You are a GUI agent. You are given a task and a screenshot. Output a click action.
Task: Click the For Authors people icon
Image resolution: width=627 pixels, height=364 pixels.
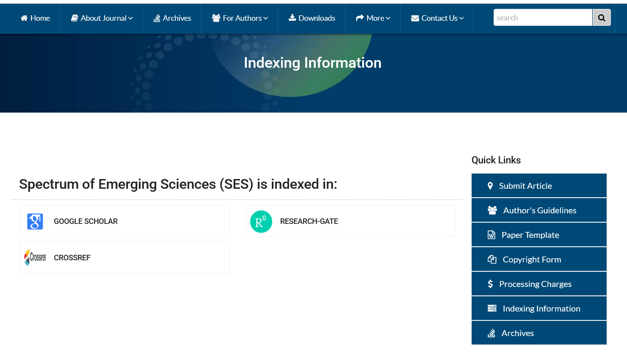tap(216, 18)
